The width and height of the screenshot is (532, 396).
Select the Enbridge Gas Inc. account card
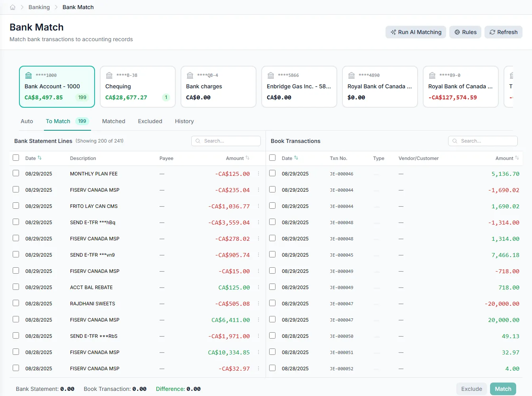pyautogui.click(x=299, y=87)
